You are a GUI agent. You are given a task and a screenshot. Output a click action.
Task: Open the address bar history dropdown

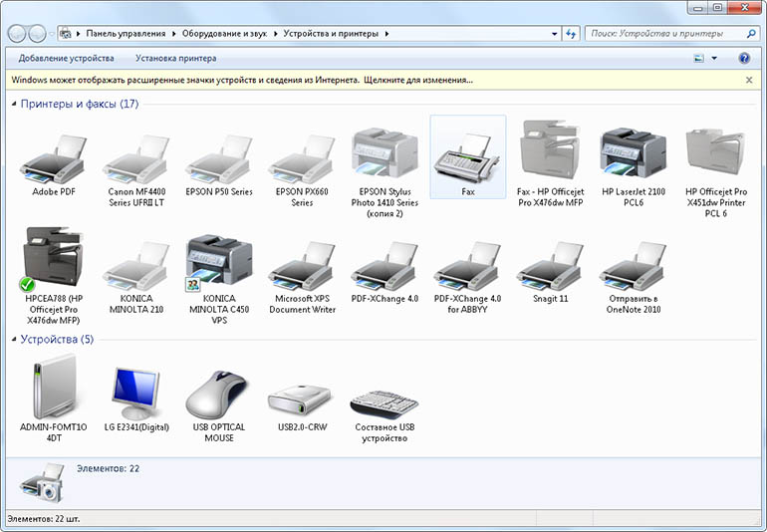554,34
